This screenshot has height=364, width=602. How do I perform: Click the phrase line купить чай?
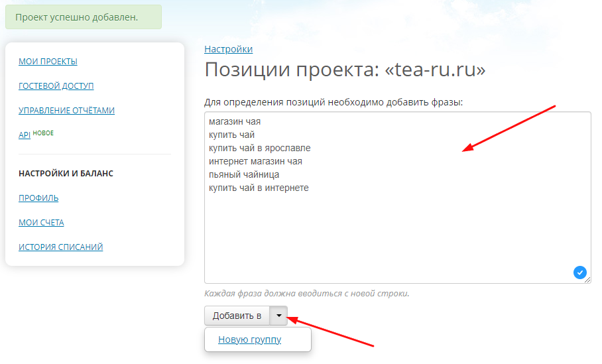pyautogui.click(x=231, y=135)
